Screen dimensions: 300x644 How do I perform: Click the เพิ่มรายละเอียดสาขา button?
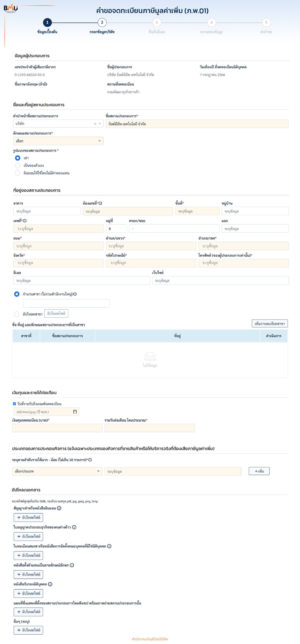(270, 324)
